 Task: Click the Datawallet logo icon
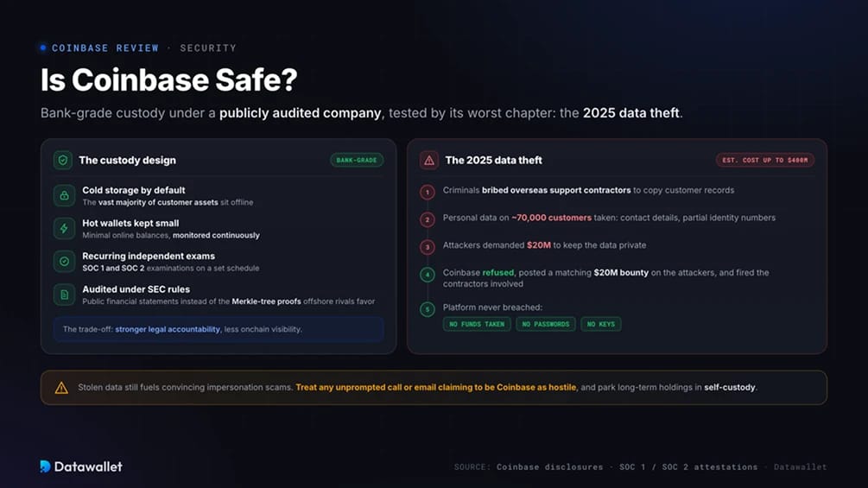[45, 466]
